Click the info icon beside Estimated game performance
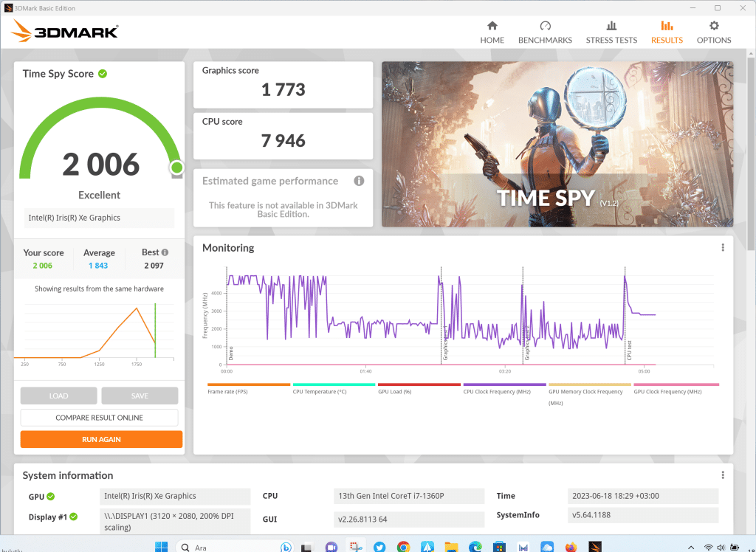The height and width of the screenshot is (552, 756). click(x=359, y=181)
